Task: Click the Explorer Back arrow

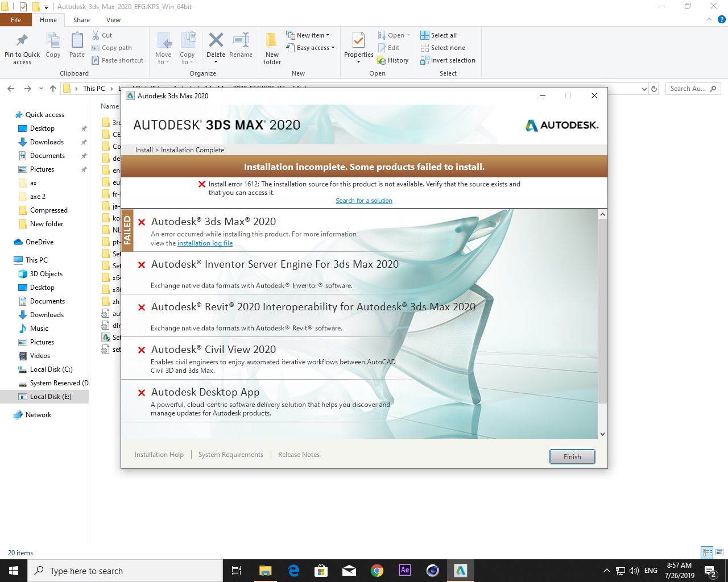Action: point(11,89)
